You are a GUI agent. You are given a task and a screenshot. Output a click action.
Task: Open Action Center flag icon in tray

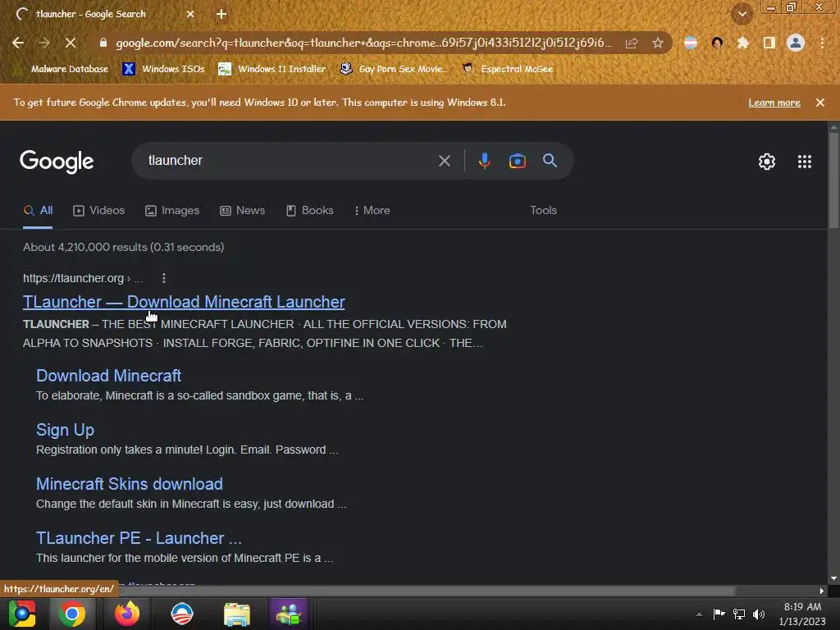pos(719,614)
